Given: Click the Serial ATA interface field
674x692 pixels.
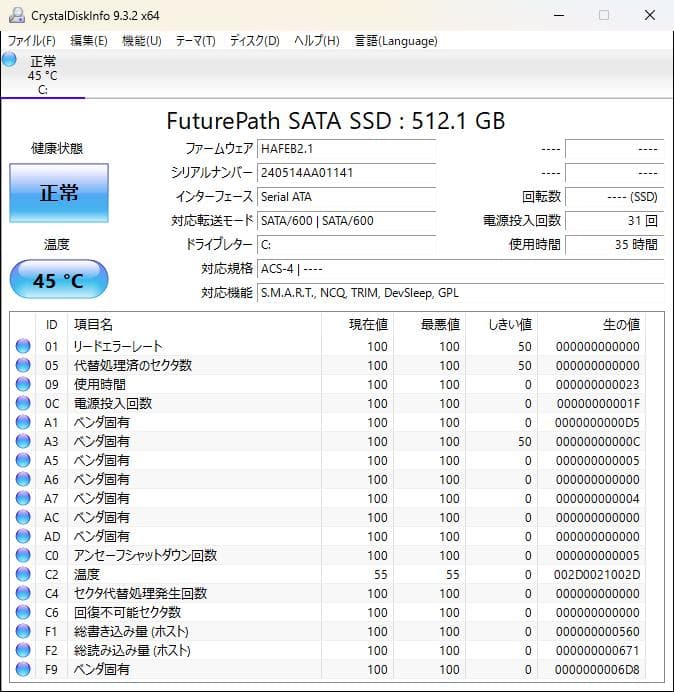Looking at the screenshot, I should (x=346, y=196).
